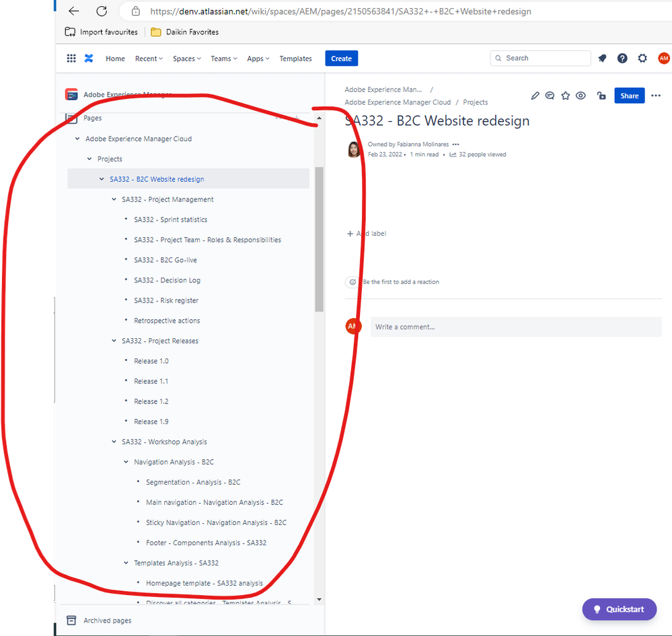Click sidebar scroll up arrow
Image resolution: width=672 pixels, height=636 pixels.
(x=319, y=118)
